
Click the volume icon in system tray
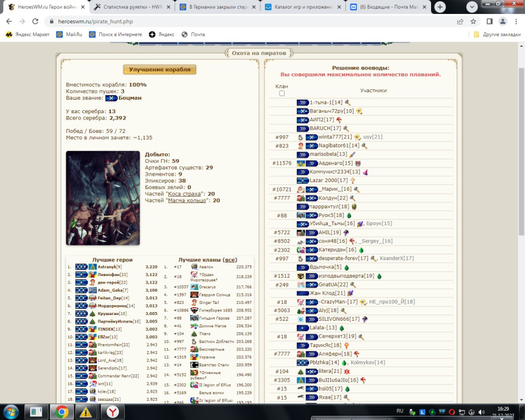coord(481,412)
